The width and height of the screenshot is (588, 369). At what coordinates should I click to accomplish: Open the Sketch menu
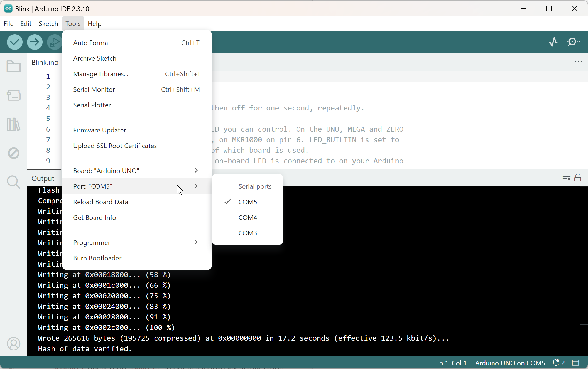tap(48, 24)
